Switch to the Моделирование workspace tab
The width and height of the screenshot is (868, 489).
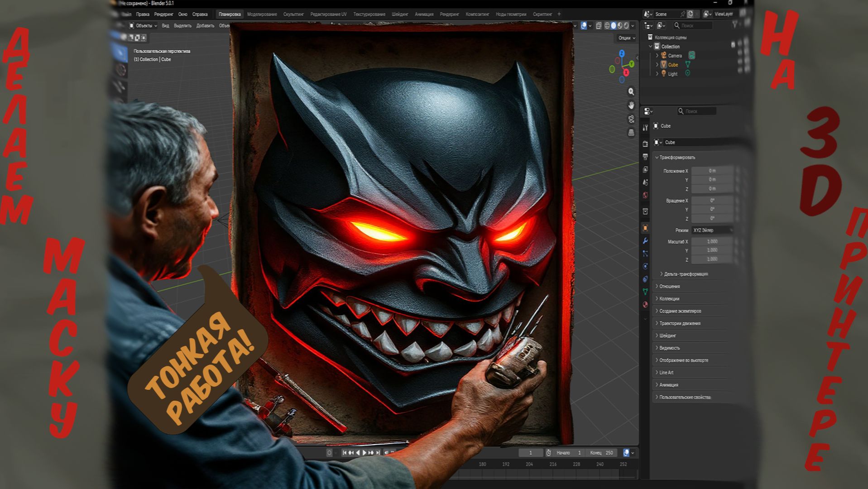coord(262,14)
